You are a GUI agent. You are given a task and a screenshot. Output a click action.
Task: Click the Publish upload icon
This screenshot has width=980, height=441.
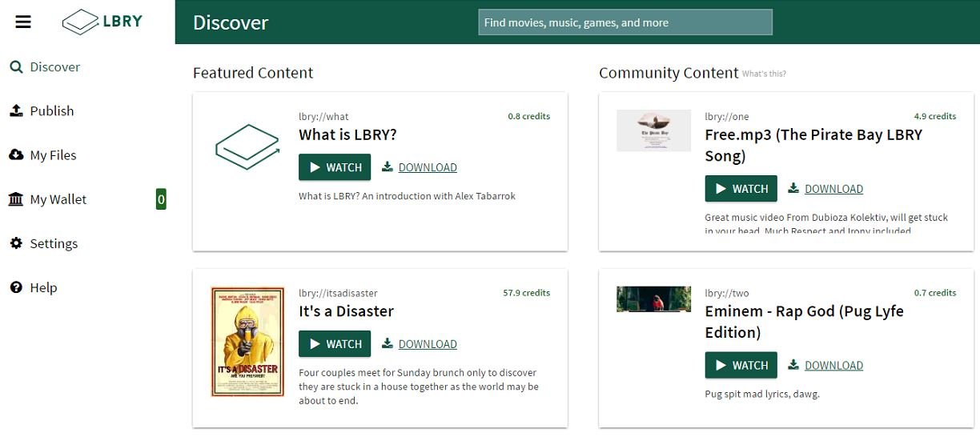(16, 110)
